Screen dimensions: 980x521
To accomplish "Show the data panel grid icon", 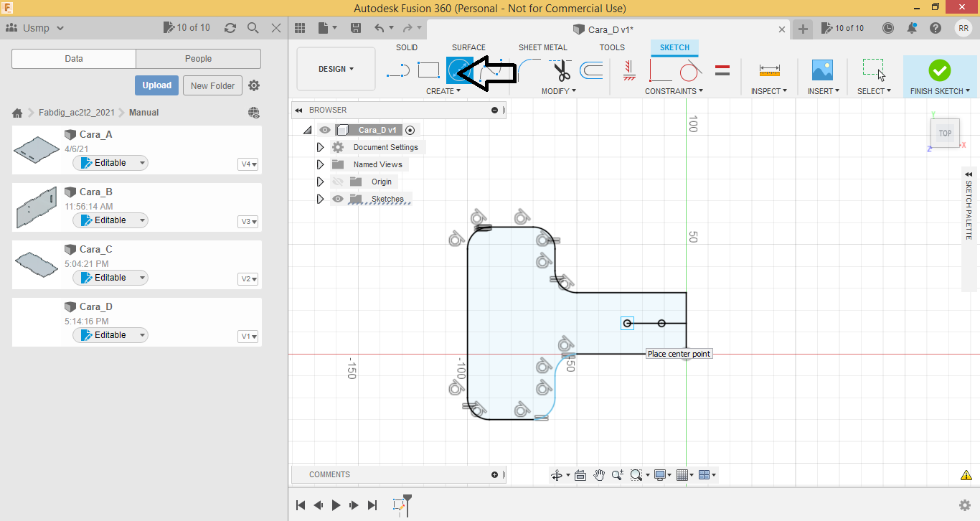I will (x=300, y=28).
